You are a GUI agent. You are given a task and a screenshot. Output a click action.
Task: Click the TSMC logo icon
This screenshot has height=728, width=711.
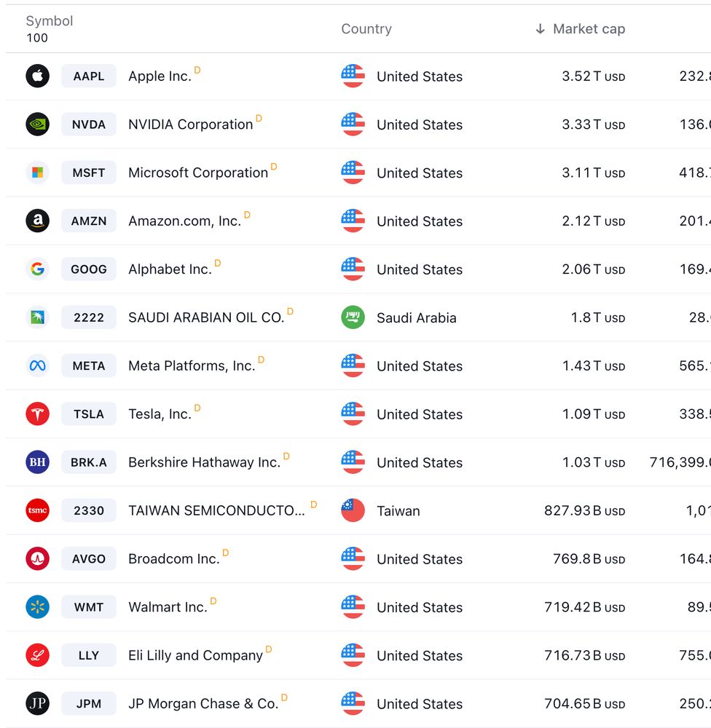[37, 510]
